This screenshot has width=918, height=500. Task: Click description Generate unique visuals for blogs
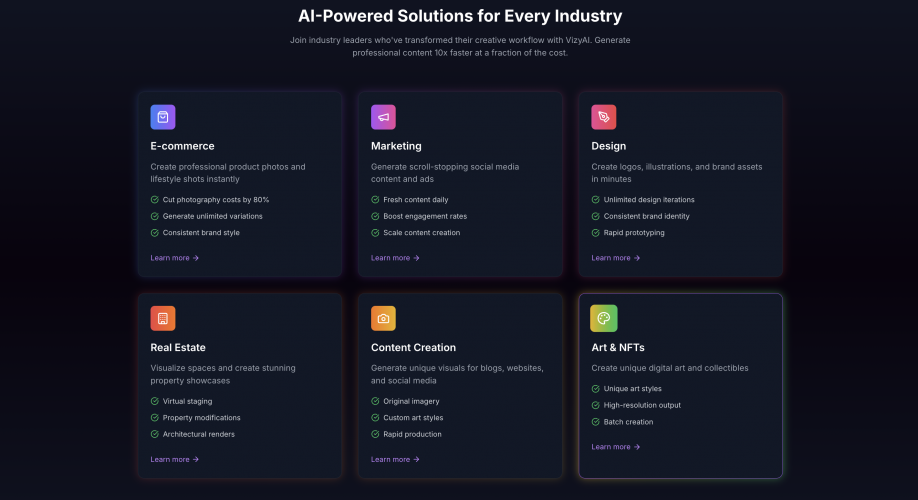pos(457,374)
